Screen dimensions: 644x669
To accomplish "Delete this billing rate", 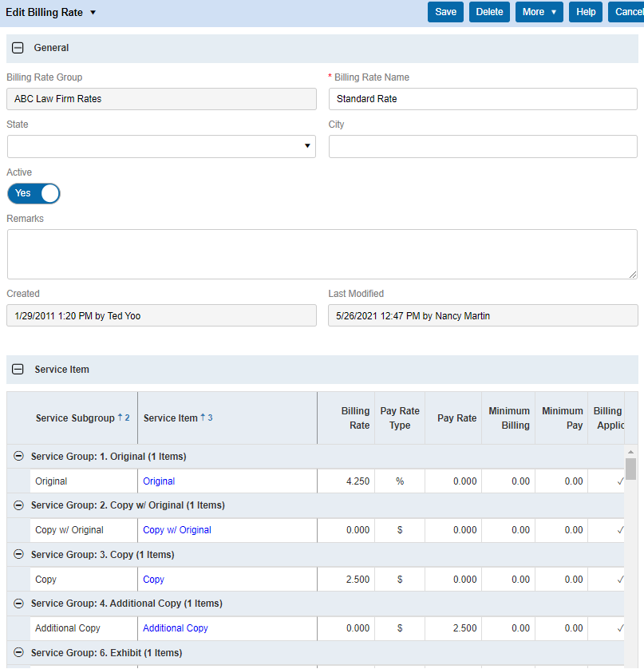I will (489, 12).
